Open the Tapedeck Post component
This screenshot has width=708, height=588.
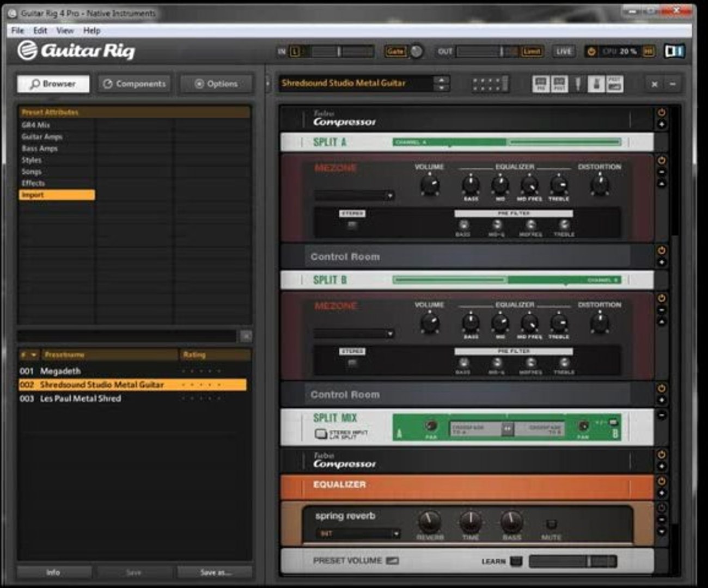[x=559, y=84]
